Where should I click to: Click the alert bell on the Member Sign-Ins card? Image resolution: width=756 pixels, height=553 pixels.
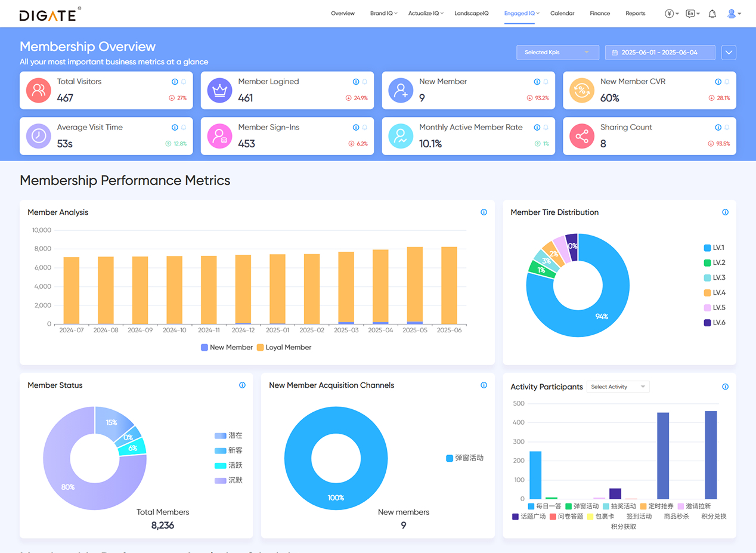click(365, 128)
